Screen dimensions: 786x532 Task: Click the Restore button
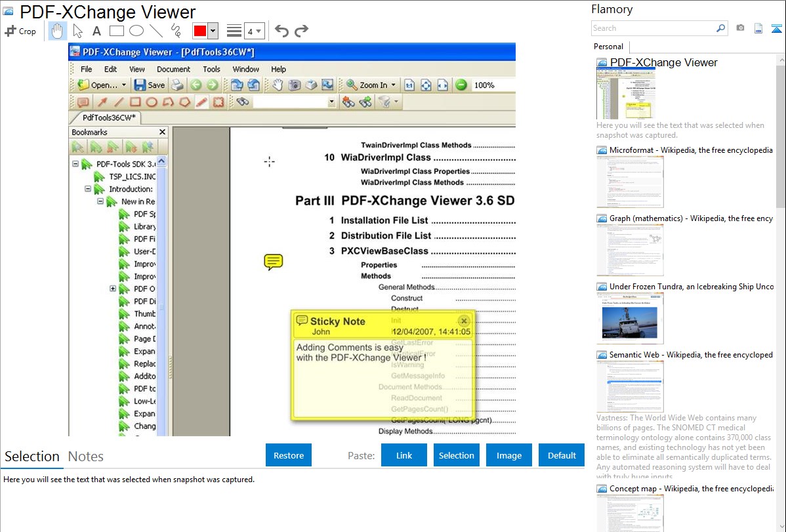coord(289,455)
